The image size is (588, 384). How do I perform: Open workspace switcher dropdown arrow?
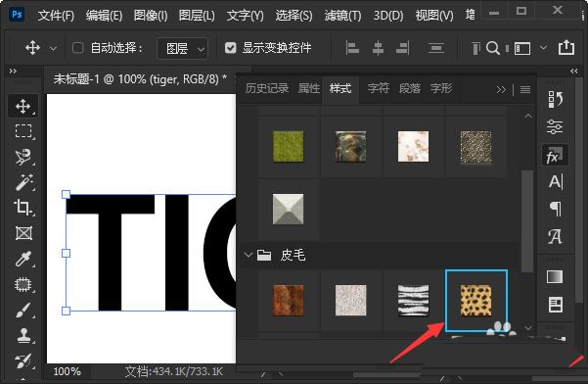click(543, 48)
